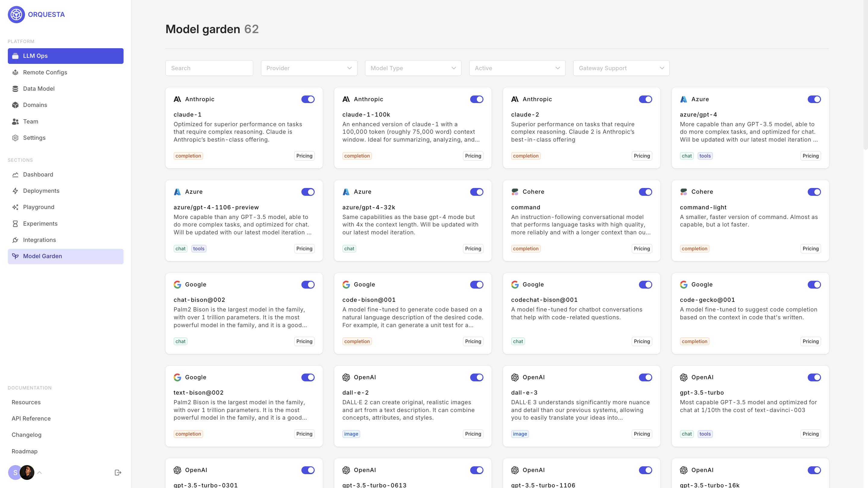
Task: Open the Model Type filter dropdown
Action: (x=413, y=68)
